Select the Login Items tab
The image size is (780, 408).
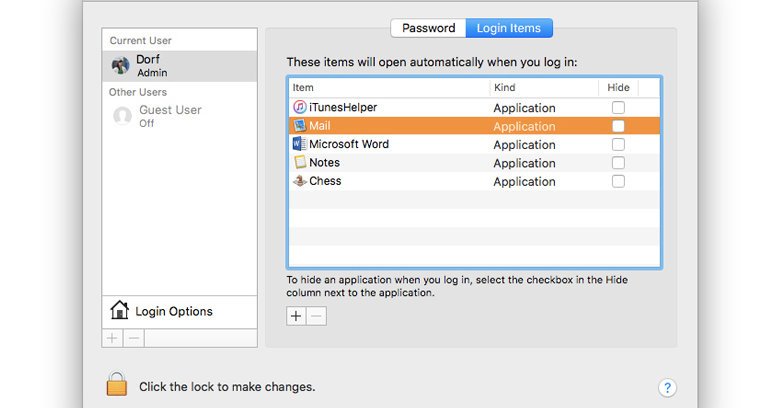509,28
